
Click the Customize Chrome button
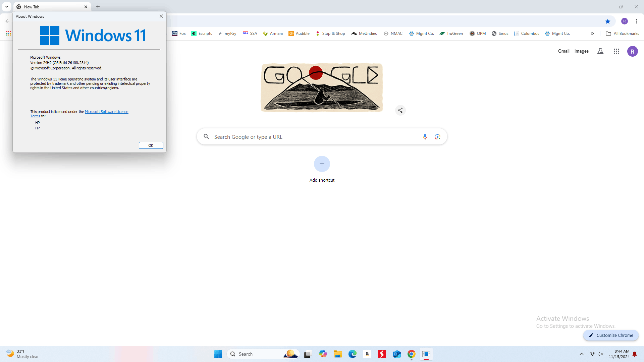tap(611, 335)
